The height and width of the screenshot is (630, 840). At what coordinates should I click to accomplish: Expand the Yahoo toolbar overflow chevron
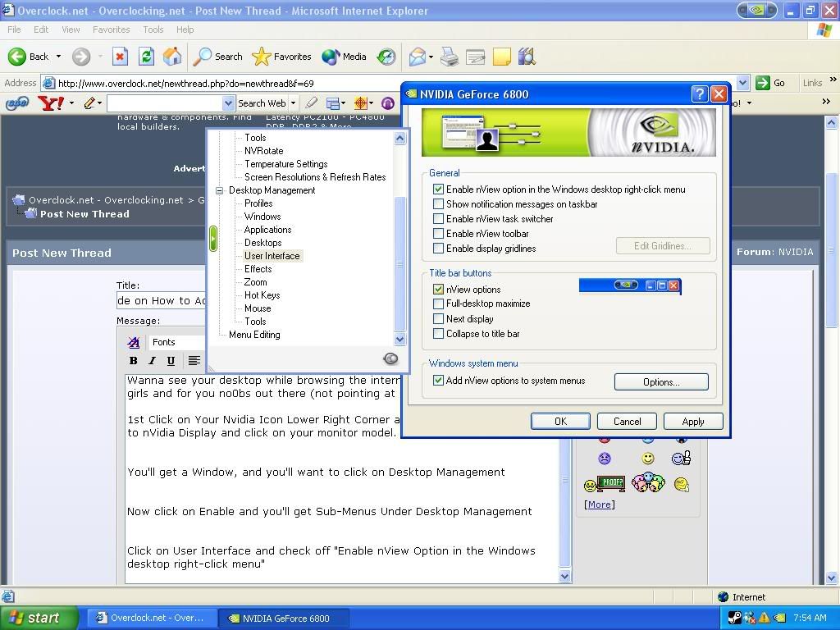825,102
